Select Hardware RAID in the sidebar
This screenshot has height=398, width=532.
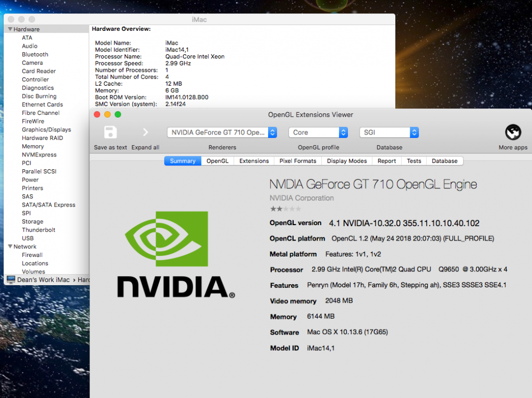point(43,138)
